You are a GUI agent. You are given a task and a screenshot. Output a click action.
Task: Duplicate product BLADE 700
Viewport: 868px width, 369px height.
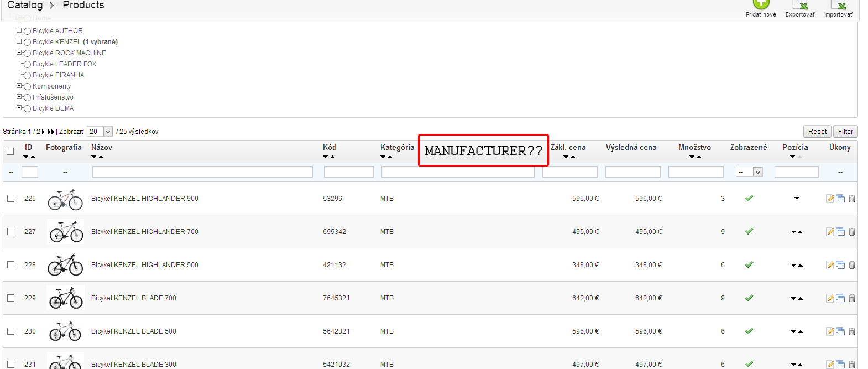[x=840, y=298]
